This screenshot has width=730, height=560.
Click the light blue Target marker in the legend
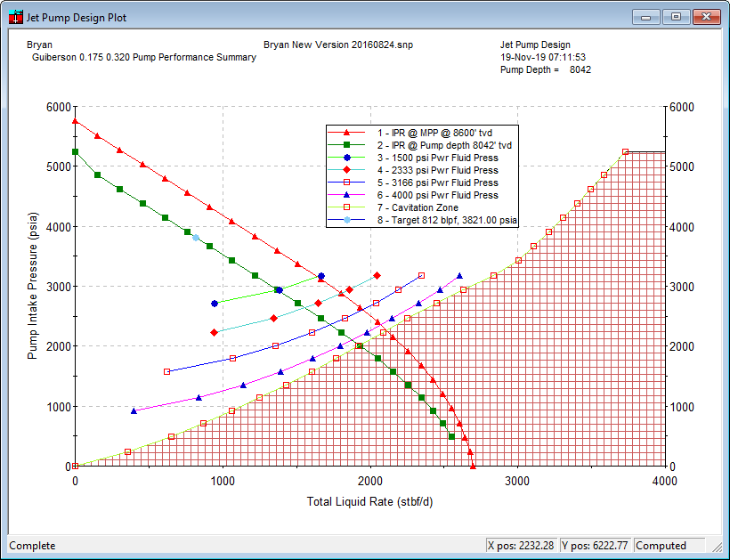345,219
